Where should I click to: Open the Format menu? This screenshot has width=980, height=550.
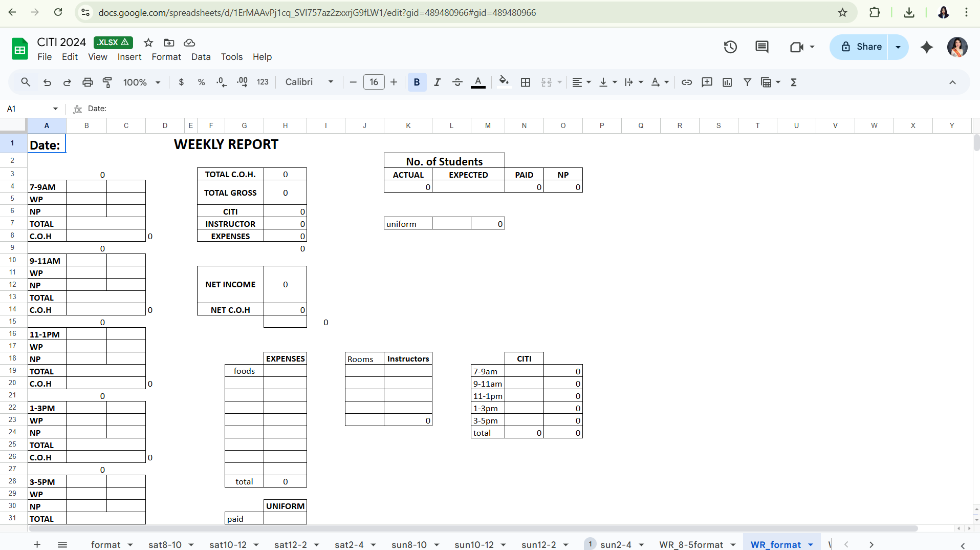click(x=166, y=57)
